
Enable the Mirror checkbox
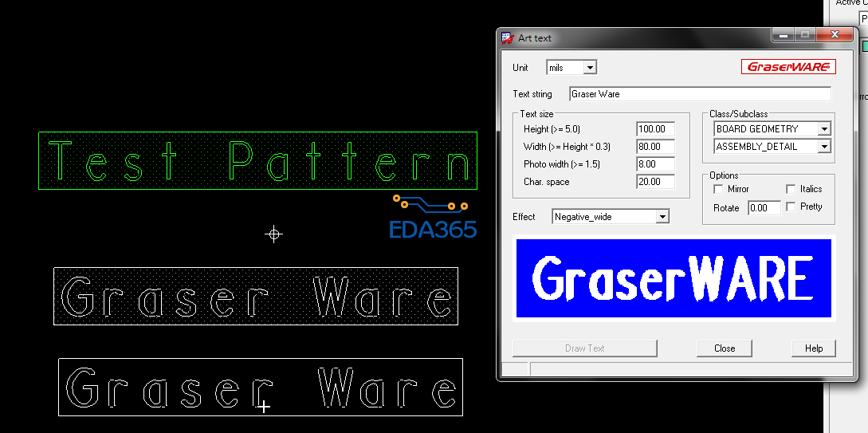(718, 189)
